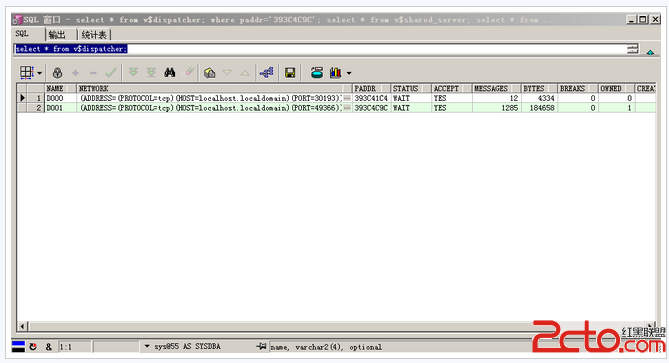
Task: Open the dropdown arrow beside the grid icon
Action: 40,73
